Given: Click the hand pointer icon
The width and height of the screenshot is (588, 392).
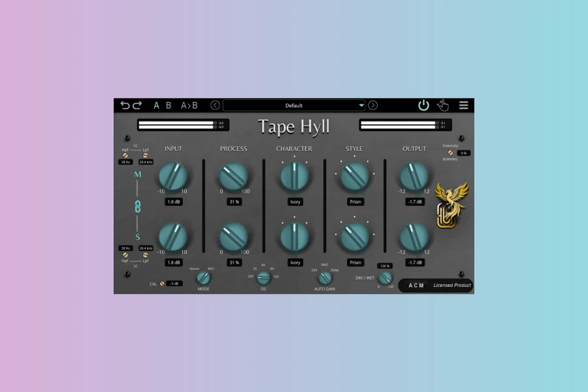Looking at the screenshot, I should tap(443, 105).
